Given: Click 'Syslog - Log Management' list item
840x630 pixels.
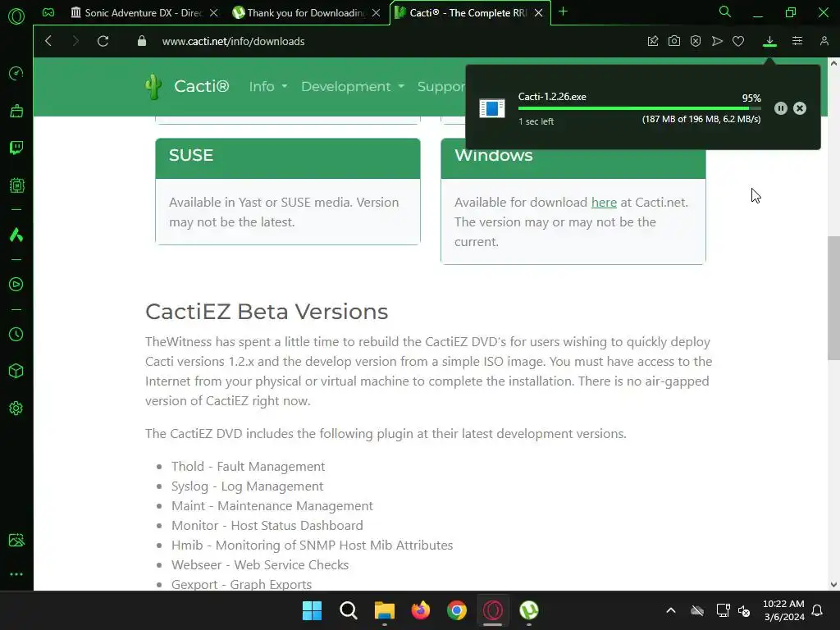Looking at the screenshot, I should pyautogui.click(x=248, y=486).
